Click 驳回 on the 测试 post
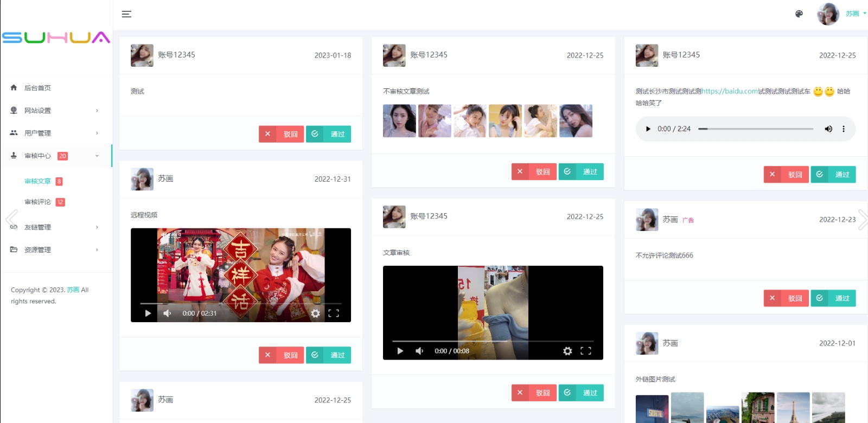The image size is (868, 423). click(x=281, y=134)
